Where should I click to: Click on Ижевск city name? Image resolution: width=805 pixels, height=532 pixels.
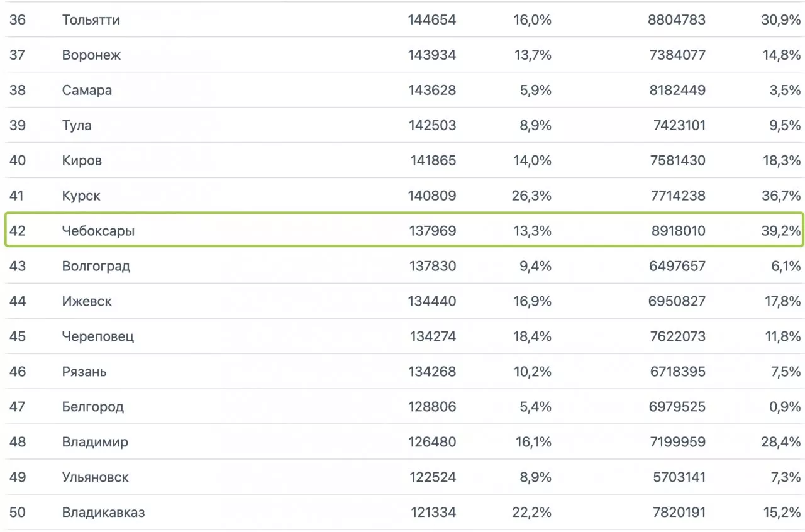click(87, 302)
